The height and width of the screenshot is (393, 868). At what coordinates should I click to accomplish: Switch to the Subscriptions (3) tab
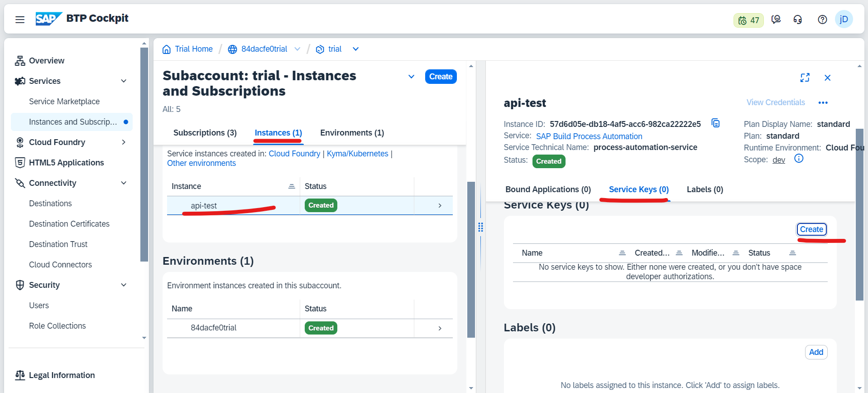coord(205,133)
